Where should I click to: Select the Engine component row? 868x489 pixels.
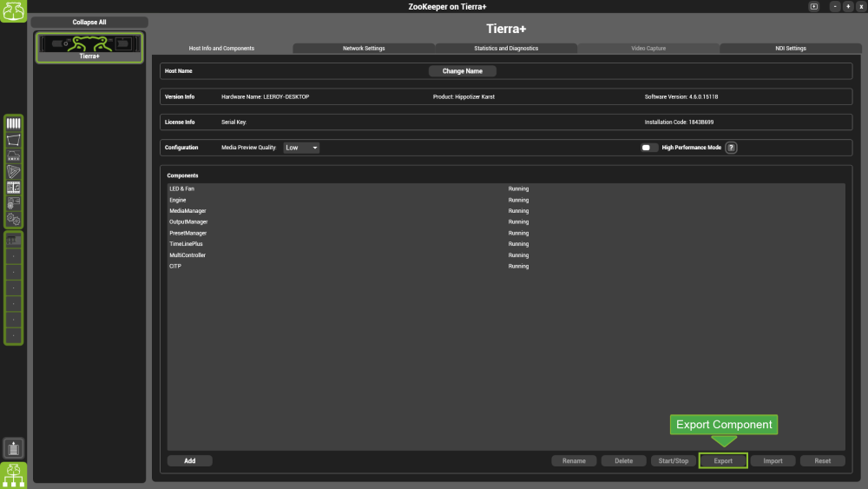coord(506,200)
